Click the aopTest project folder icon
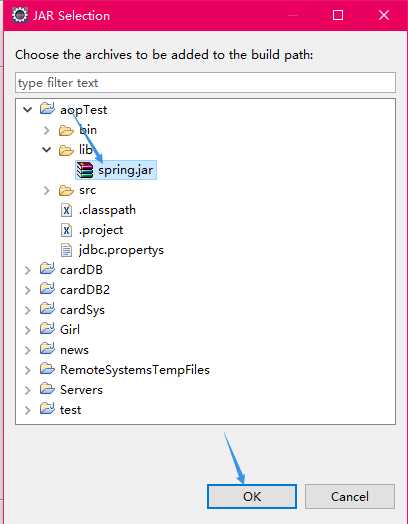 coord(47,109)
